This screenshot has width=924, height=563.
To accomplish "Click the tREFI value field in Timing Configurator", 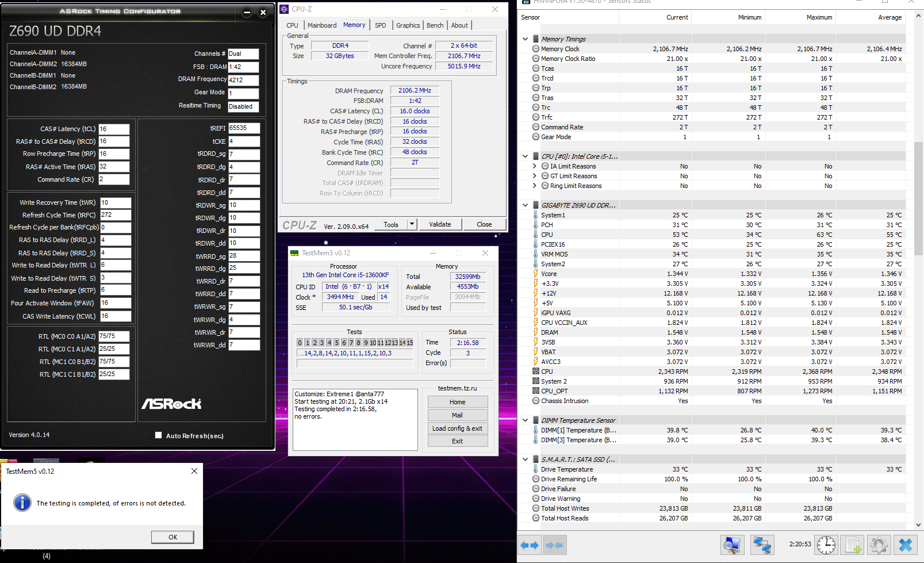I will tap(244, 128).
